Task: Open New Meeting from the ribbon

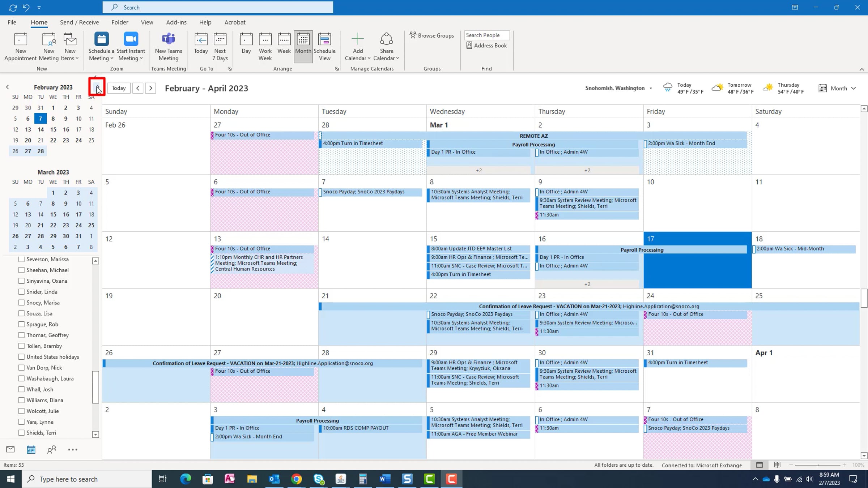Action: pos(48,47)
